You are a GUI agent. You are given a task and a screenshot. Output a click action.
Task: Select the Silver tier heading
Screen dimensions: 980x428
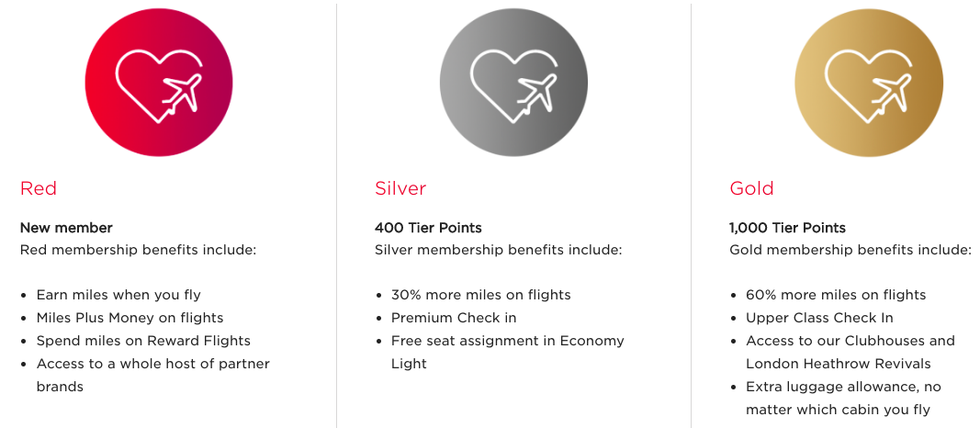point(400,188)
